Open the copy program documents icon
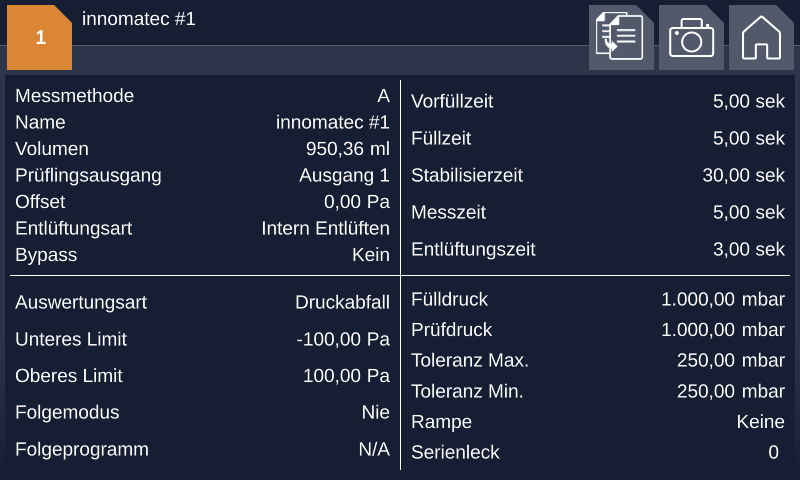Screen dimensions: 800x480 coord(621,38)
